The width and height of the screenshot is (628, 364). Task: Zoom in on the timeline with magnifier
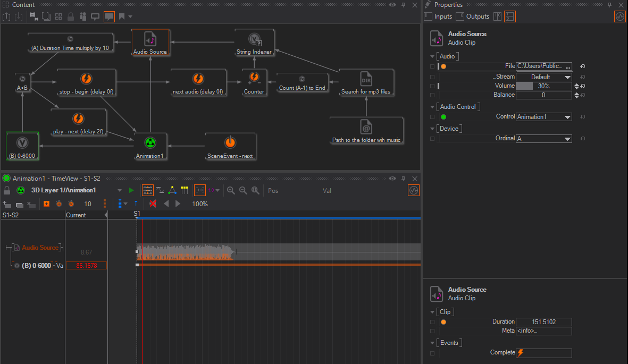click(x=231, y=190)
